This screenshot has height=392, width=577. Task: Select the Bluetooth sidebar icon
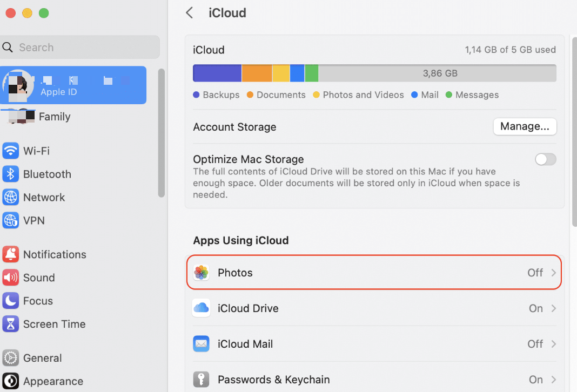pos(11,174)
